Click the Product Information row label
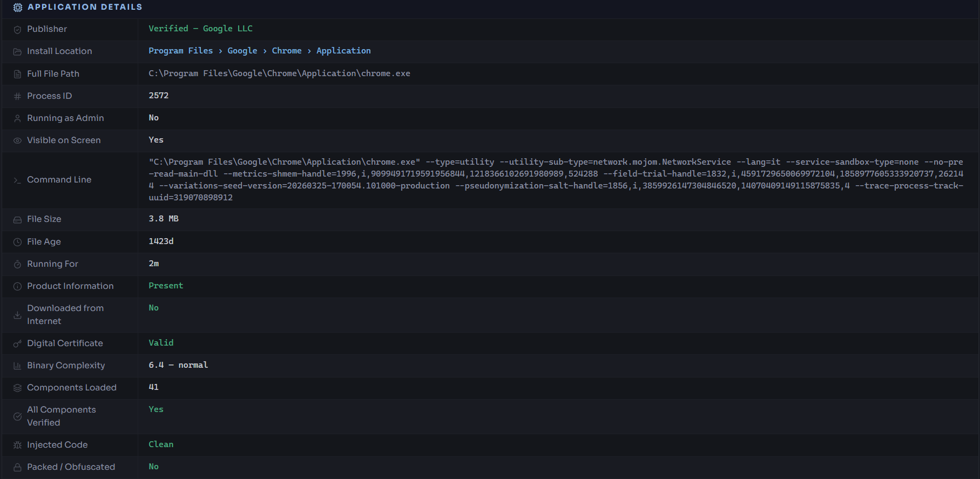This screenshot has width=980, height=479. [70, 286]
